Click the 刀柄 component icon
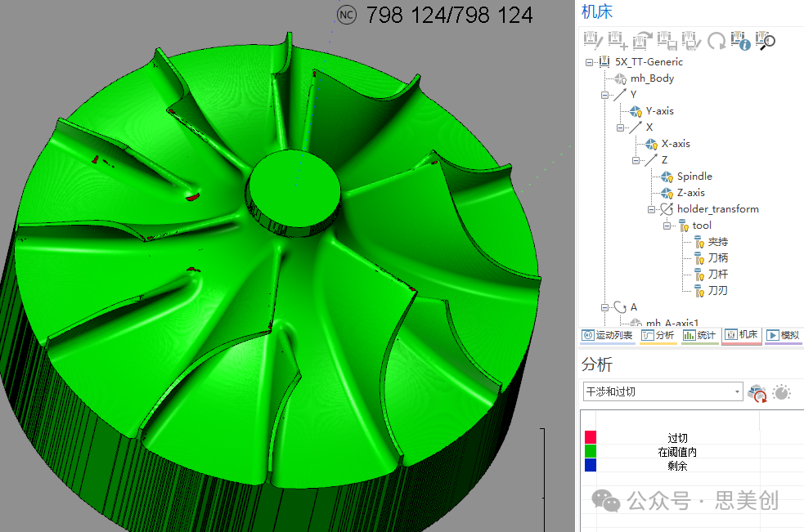 tap(699, 258)
